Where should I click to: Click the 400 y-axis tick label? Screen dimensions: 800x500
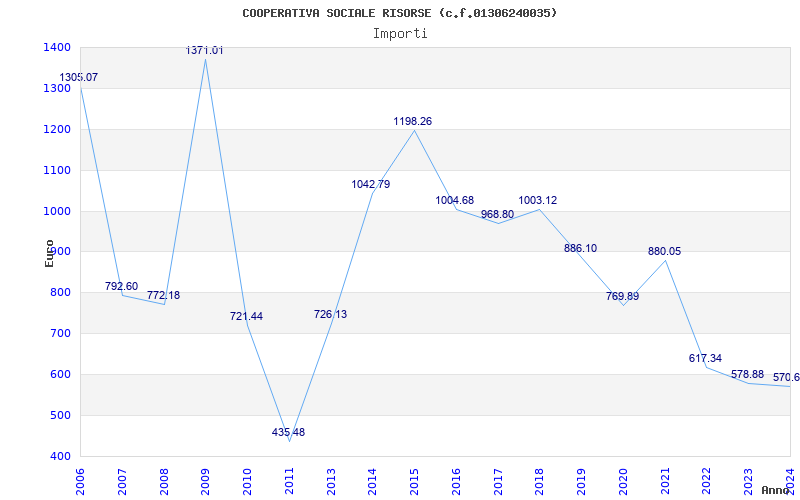(60, 456)
